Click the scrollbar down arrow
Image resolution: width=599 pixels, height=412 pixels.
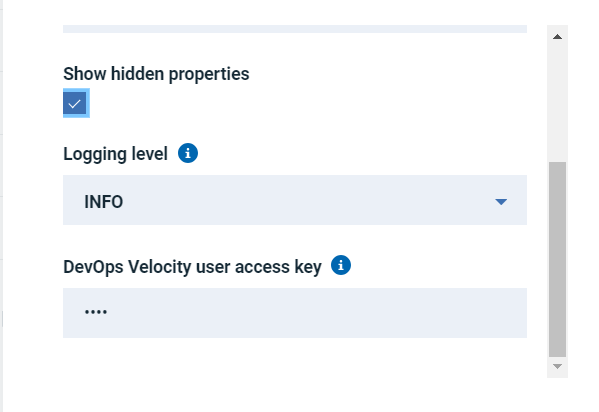click(557, 367)
